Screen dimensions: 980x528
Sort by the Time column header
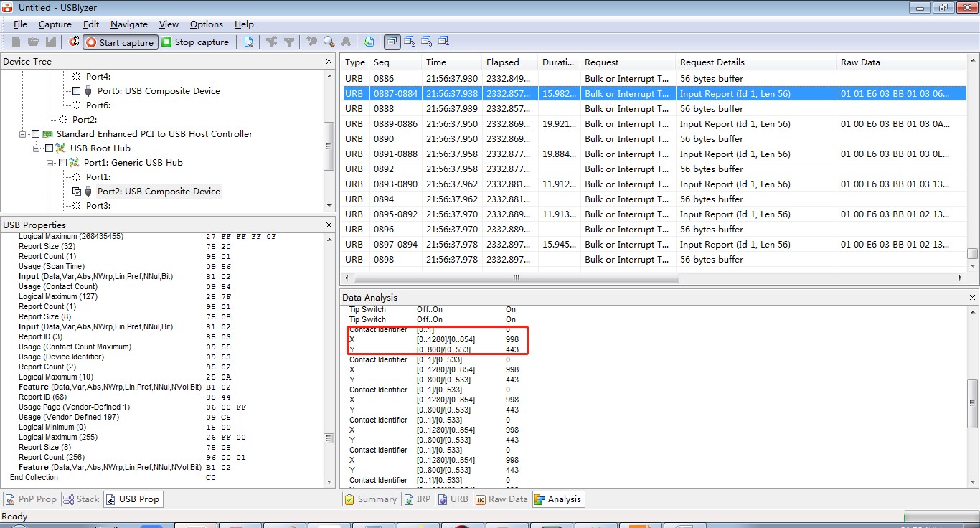click(x=451, y=62)
